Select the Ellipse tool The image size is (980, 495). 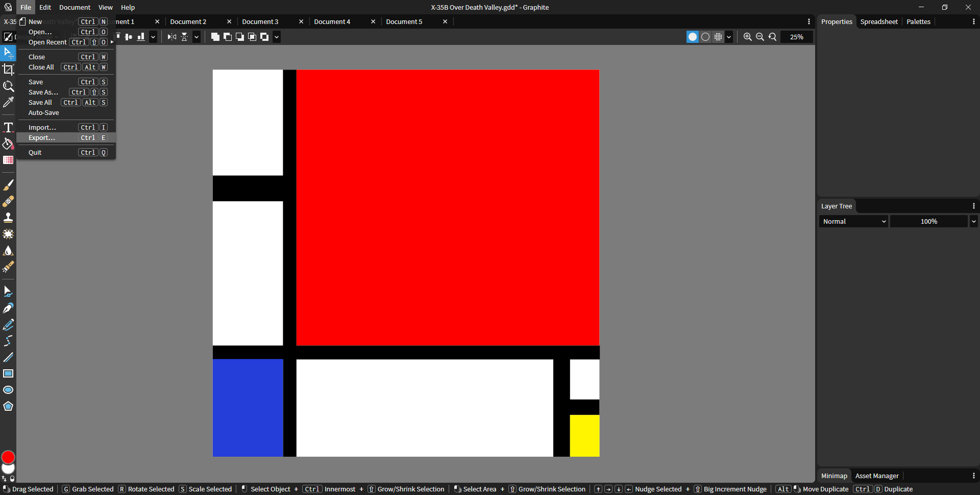(8, 390)
